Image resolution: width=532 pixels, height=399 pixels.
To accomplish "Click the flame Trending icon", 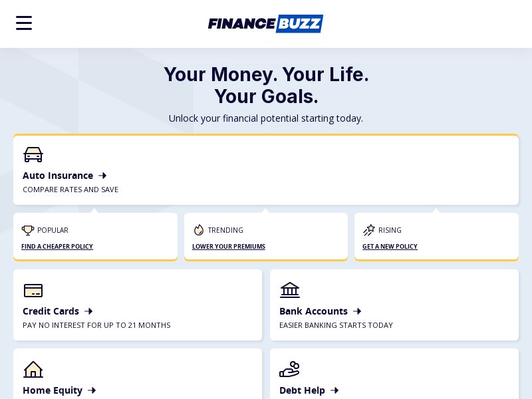I will [x=198, y=230].
